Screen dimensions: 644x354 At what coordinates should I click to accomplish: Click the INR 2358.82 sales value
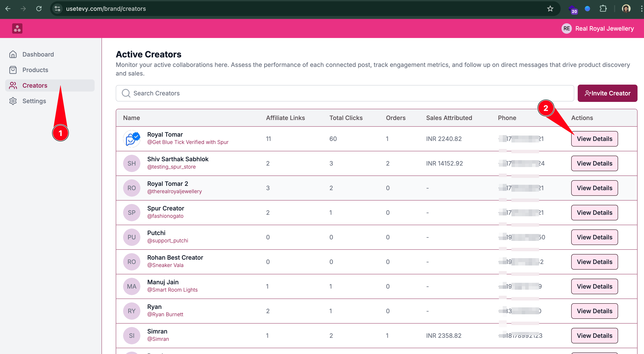click(x=444, y=335)
